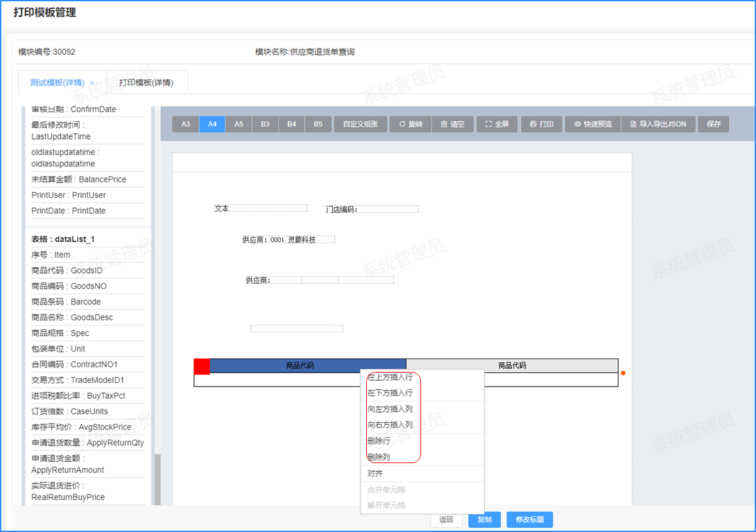Select A5 paper size

[239, 124]
